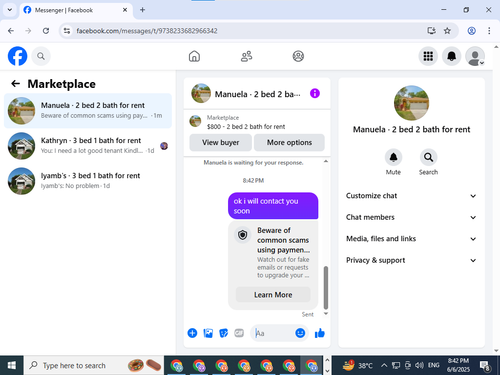Click the shield icon in scam warning
The width and height of the screenshot is (500, 375).
pos(243,235)
